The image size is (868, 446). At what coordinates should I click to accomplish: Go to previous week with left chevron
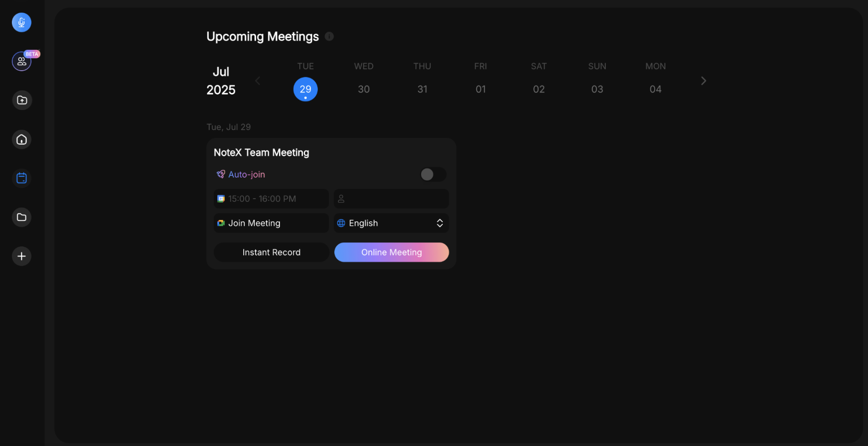[x=257, y=80]
